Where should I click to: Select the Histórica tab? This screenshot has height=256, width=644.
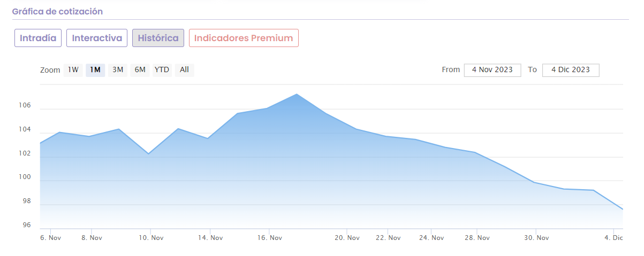pyautogui.click(x=158, y=38)
